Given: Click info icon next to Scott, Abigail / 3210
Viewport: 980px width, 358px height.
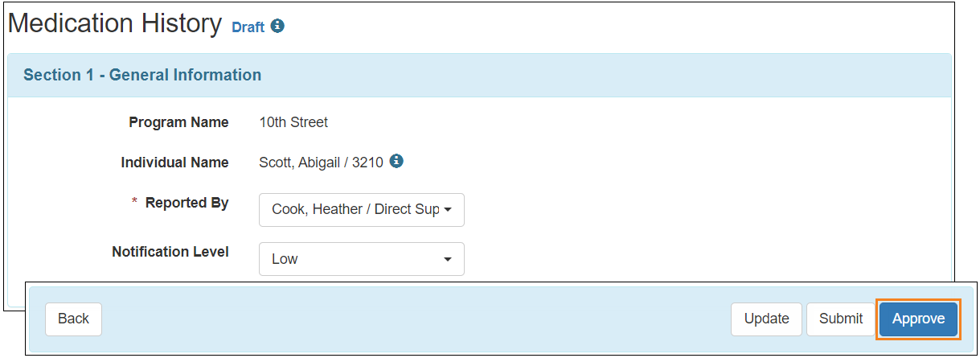Looking at the screenshot, I should (396, 162).
